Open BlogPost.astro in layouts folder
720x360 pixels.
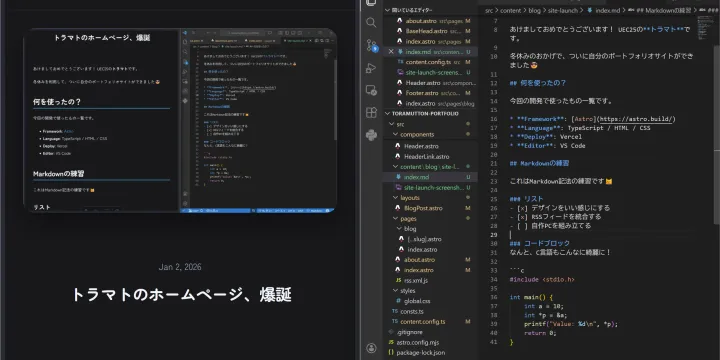pos(423,208)
